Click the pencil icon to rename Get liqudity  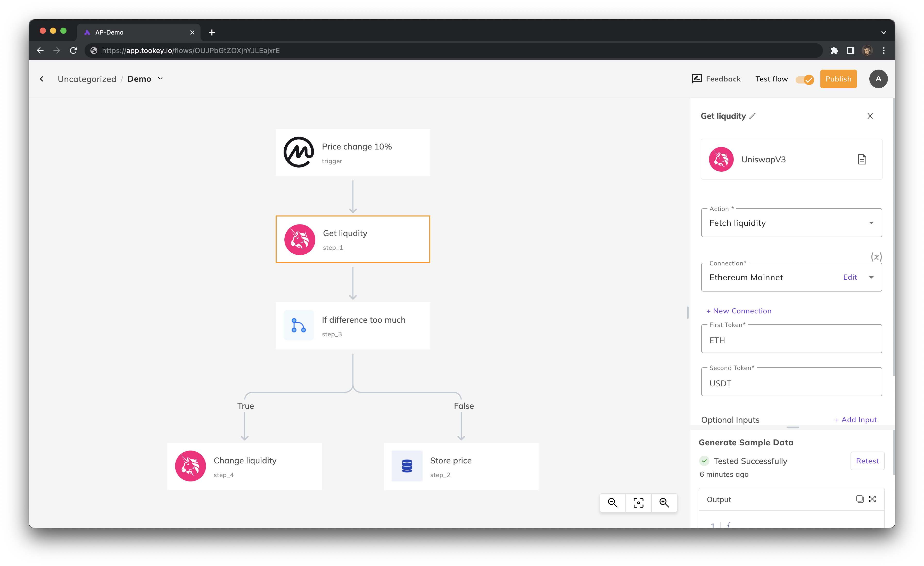[x=752, y=116]
